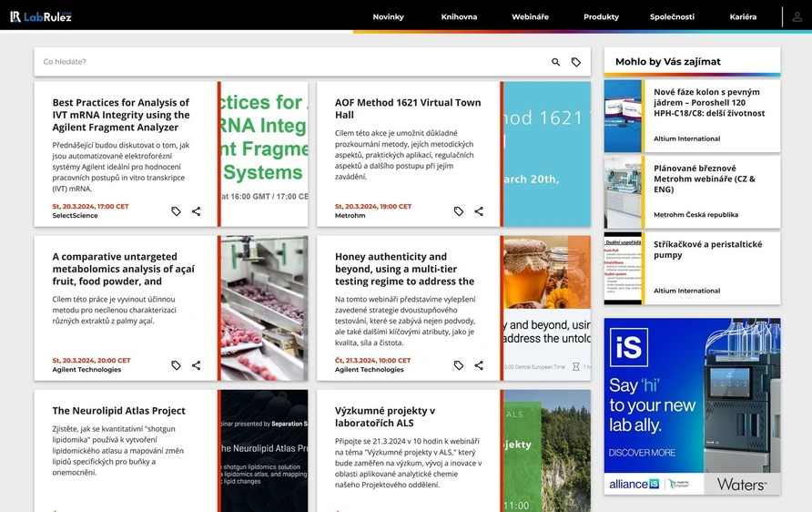Image resolution: width=812 pixels, height=512 pixels.
Task: Open 'Plánované březnové Metrohm webináře' suggestion
Action: [705, 179]
